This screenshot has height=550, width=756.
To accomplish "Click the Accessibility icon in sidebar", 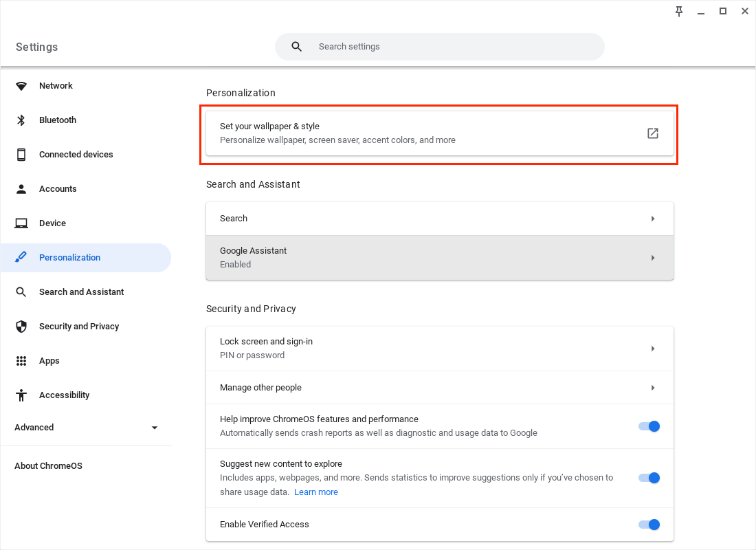I will (21, 395).
